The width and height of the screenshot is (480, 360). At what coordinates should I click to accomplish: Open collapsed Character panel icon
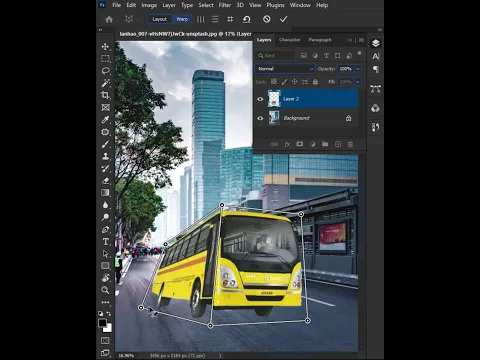(x=376, y=56)
